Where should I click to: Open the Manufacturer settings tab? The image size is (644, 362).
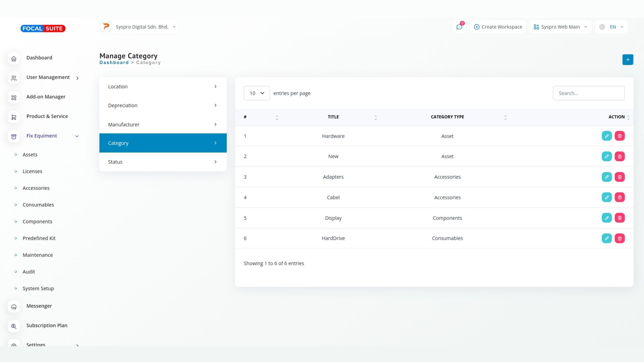(x=163, y=124)
